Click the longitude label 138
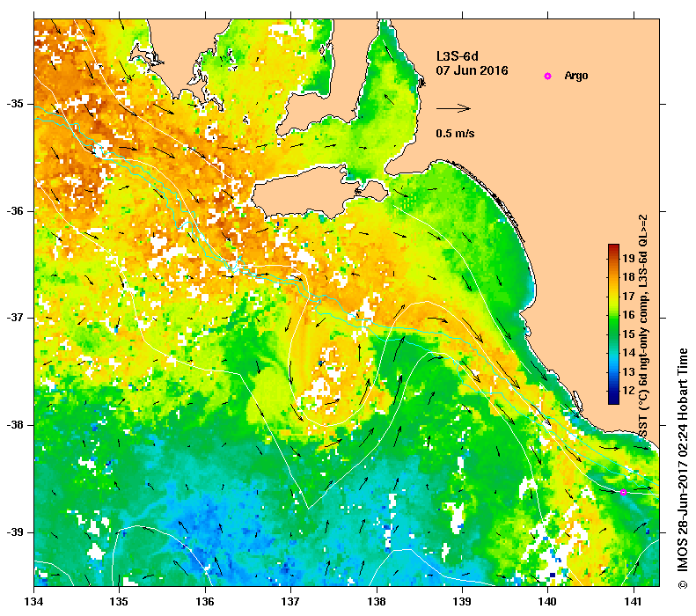This screenshot has width=696, height=616. coord(377,602)
